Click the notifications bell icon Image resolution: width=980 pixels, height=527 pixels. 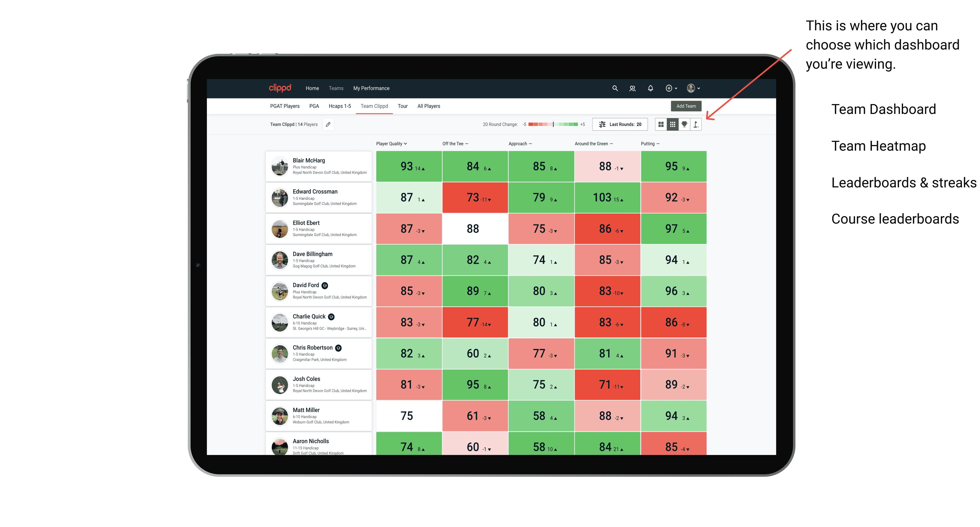[649, 88]
